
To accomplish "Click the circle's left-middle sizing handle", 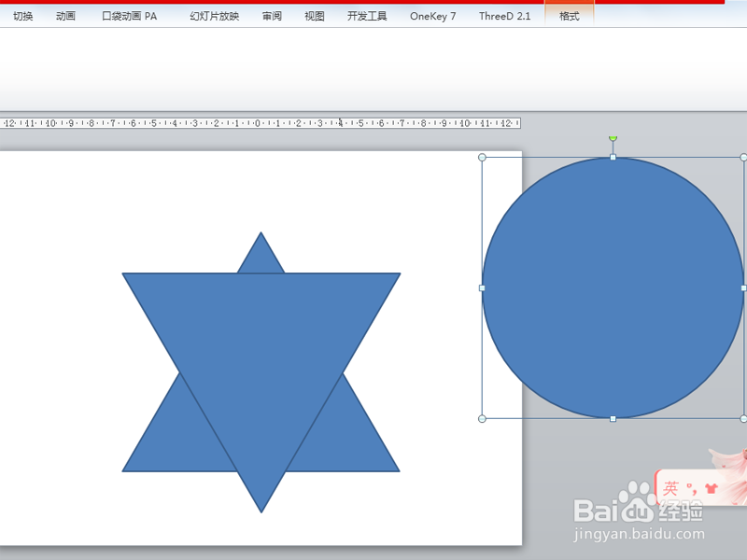I will coord(482,288).
